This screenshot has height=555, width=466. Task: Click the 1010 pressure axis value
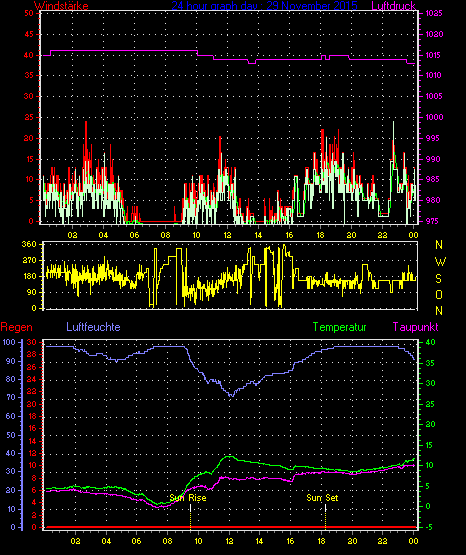tap(434, 75)
